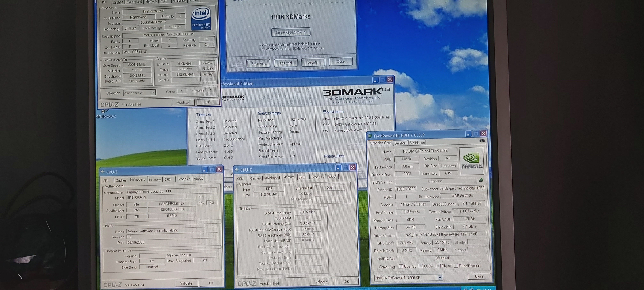Image resolution: width=644 pixels, height=290 pixels.
Task: Click the NVIDIA logo in GPU-Z
Action: (x=471, y=161)
